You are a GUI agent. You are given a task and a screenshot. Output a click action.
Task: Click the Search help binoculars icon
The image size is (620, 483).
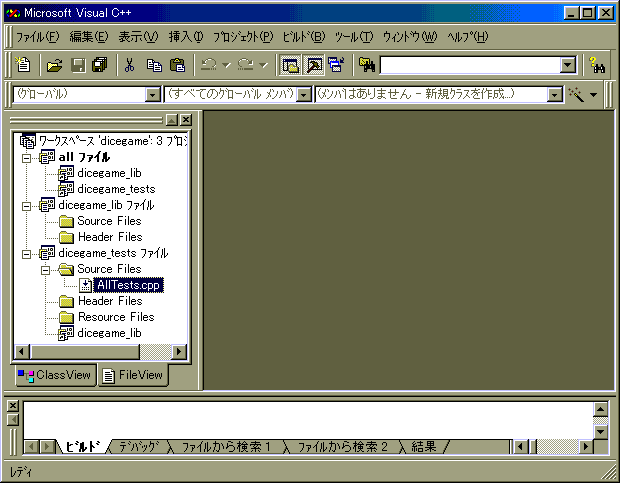pos(597,65)
